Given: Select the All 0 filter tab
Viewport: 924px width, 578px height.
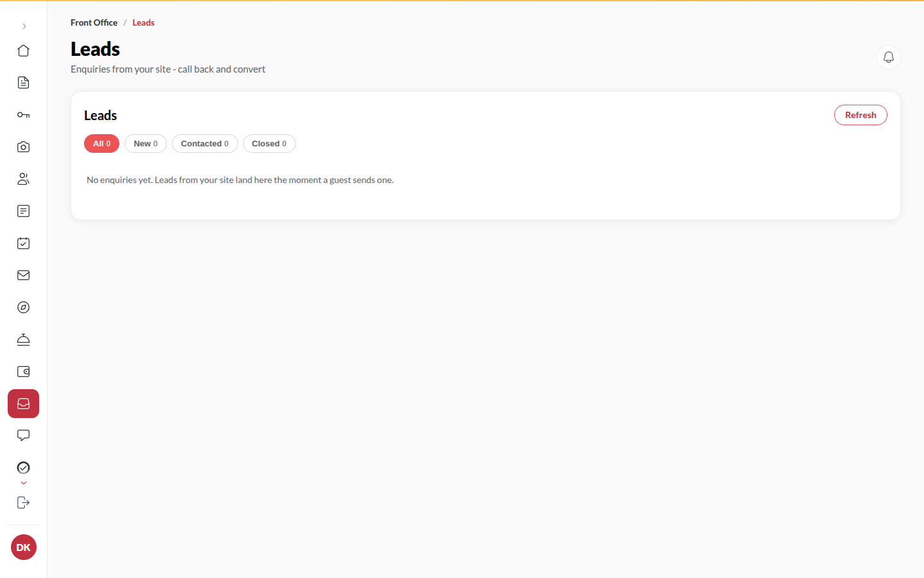Looking at the screenshot, I should point(101,144).
